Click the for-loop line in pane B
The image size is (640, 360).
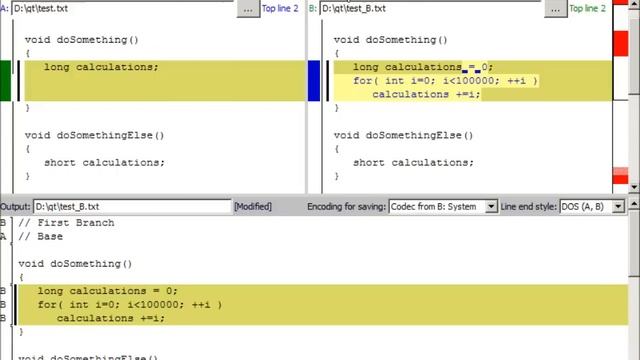pos(445,81)
